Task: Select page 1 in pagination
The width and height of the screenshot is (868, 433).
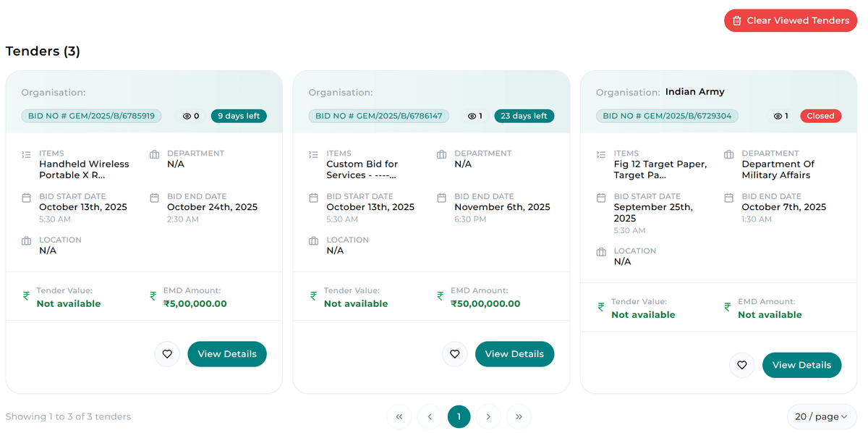Action: 459,416
